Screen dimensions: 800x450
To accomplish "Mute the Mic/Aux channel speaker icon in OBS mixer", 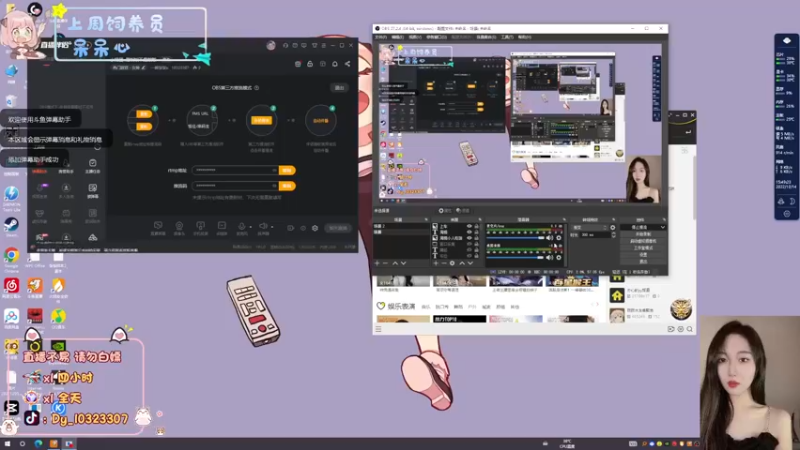I will click(x=549, y=238).
